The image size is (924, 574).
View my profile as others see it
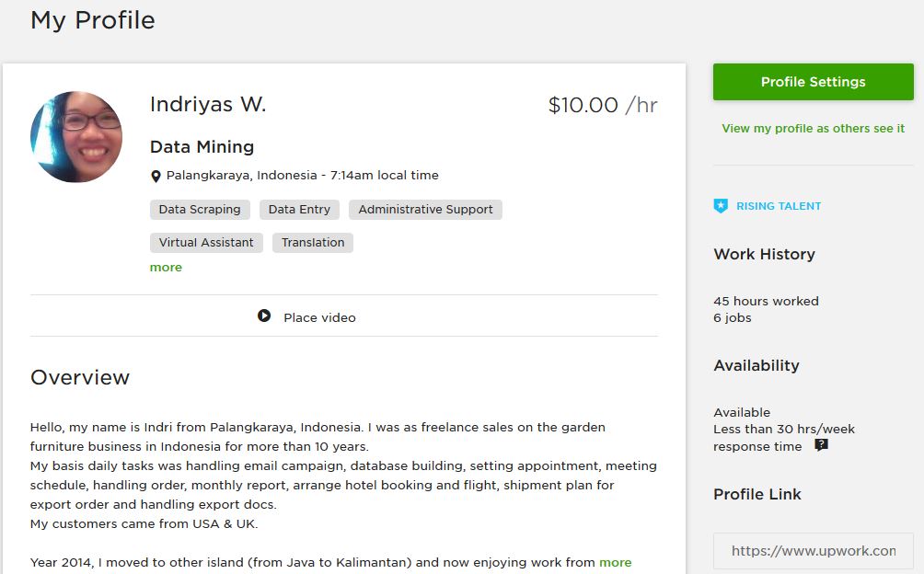pos(814,129)
